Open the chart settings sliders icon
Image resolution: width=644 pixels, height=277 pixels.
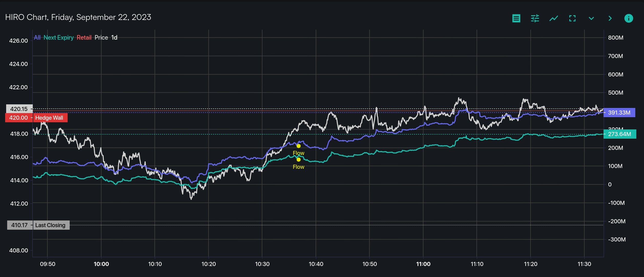tap(535, 18)
